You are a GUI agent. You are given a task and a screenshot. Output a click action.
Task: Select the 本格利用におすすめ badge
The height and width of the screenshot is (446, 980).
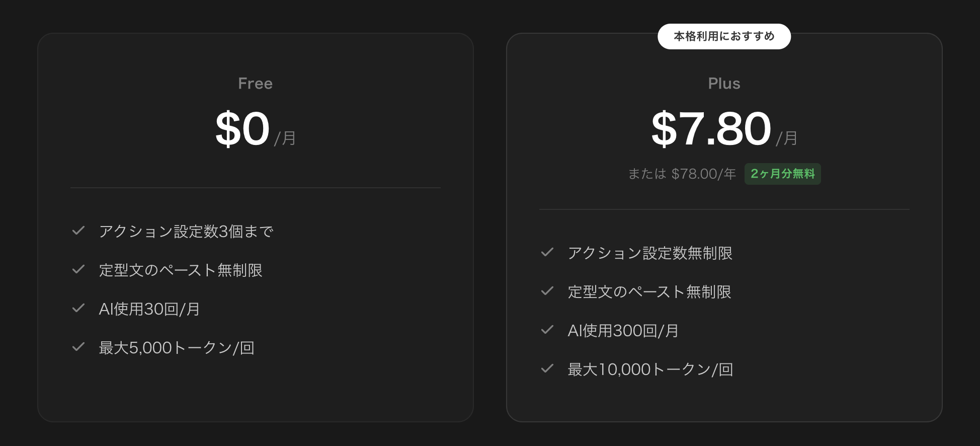[724, 36]
